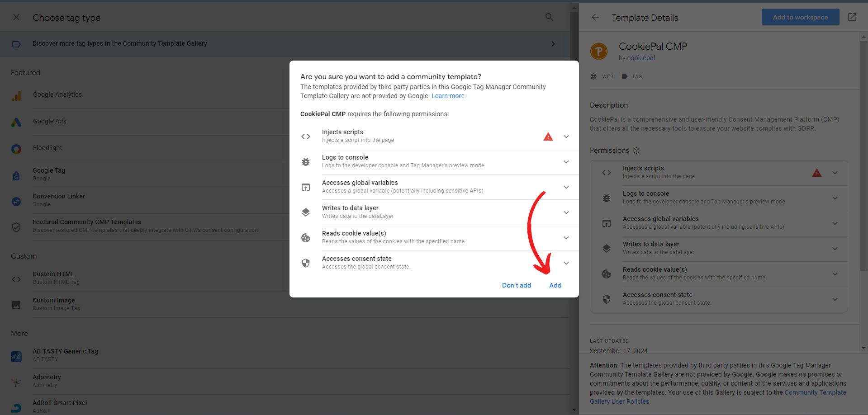Select the Google Ads tag icon
Image resolution: width=868 pixels, height=415 pixels.
(16, 122)
